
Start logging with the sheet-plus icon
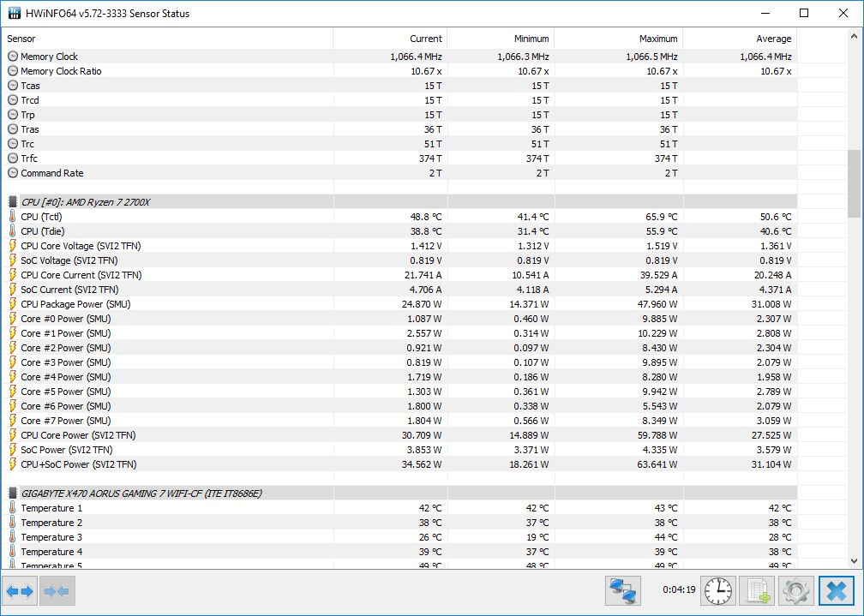pyautogui.click(x=757, y=591)
